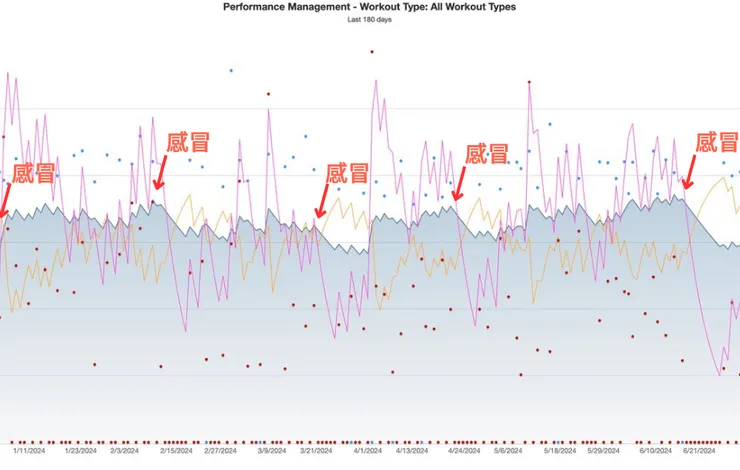Select the 1/11/2024 date label
This screenshot has height=470, width=740.
[29, 451]
